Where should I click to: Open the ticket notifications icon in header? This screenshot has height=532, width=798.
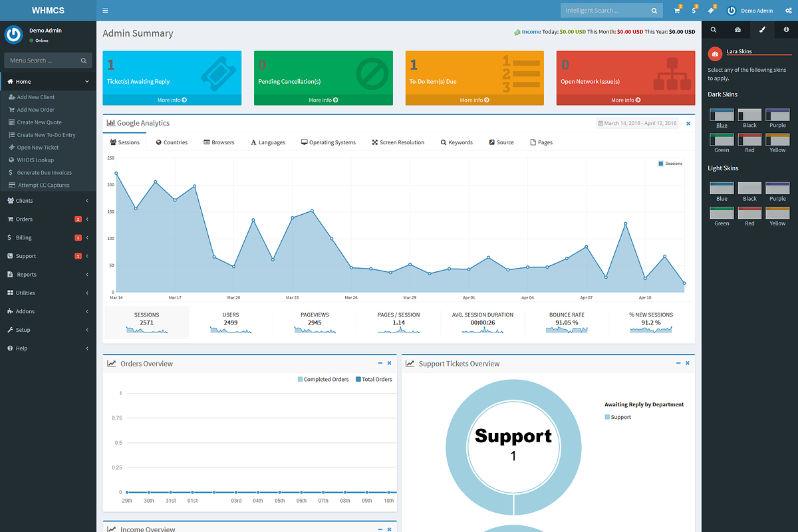tap(712, 10)
